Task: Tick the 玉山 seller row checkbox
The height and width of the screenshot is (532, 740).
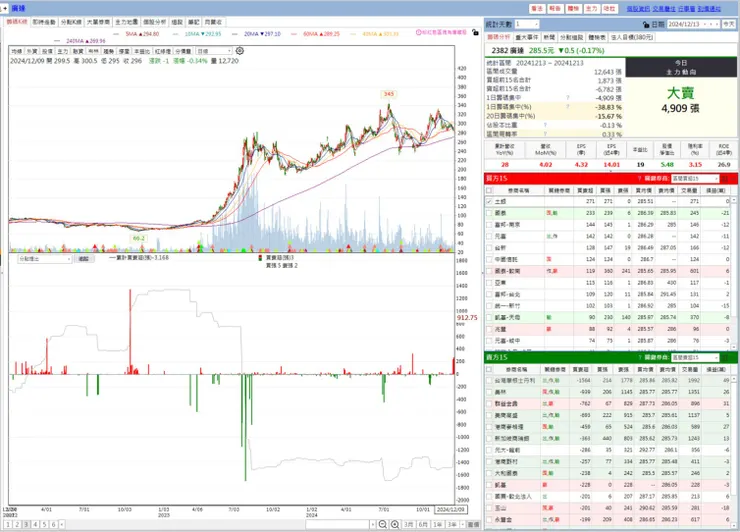Action: (x=489, y=508)
